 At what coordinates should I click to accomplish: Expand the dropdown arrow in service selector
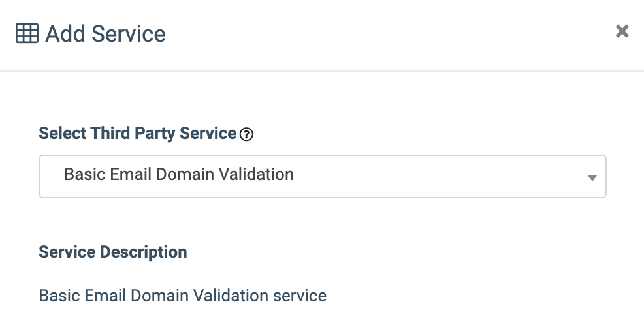[592, 177]
